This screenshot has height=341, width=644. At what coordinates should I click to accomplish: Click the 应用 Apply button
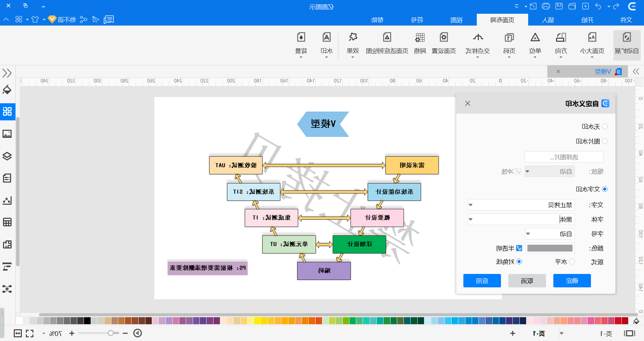482,281
